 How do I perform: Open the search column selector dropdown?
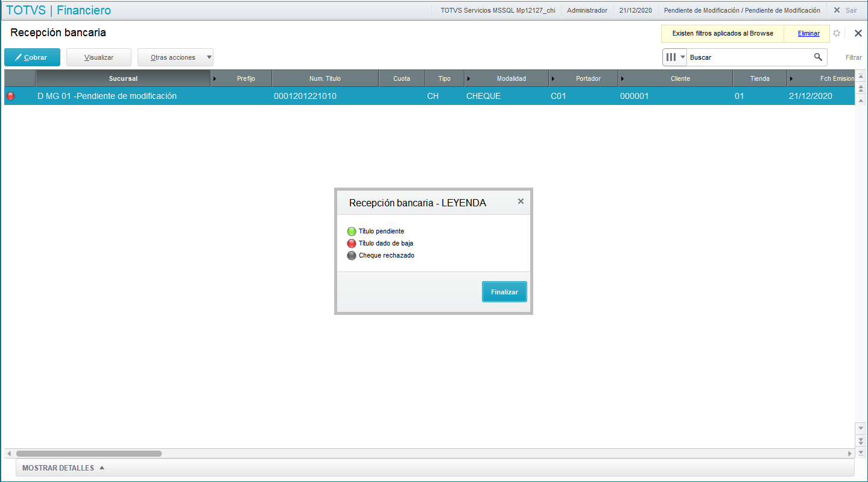tap(675, 57)
